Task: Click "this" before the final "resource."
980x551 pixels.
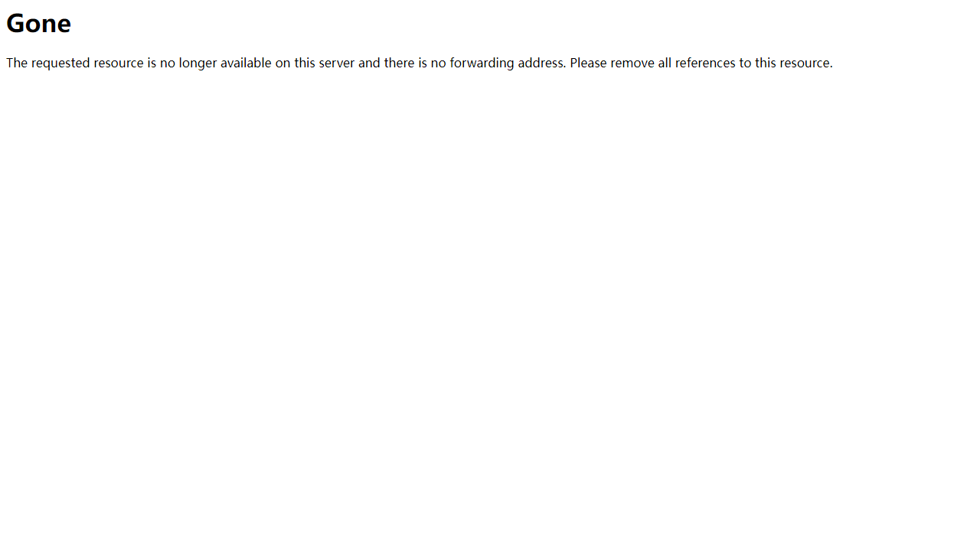Action: [x=766, y=63]
